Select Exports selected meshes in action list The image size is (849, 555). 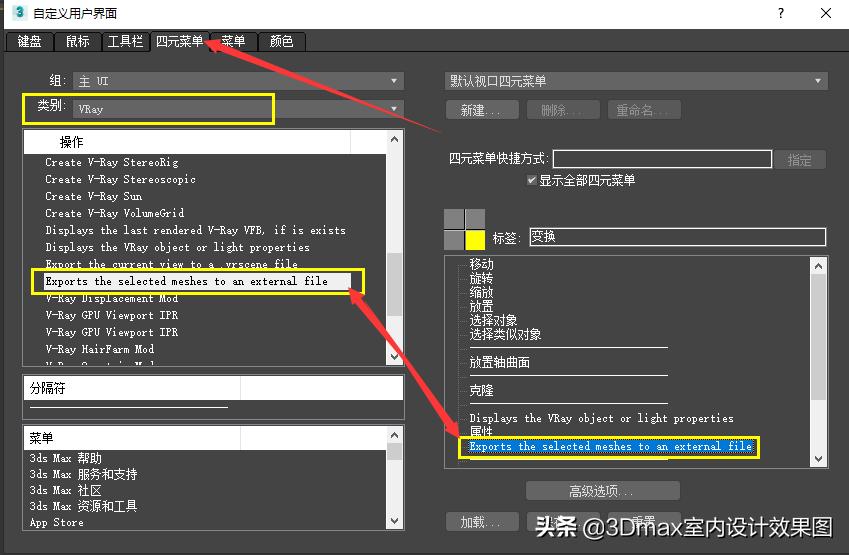click(x=198, y=281)
